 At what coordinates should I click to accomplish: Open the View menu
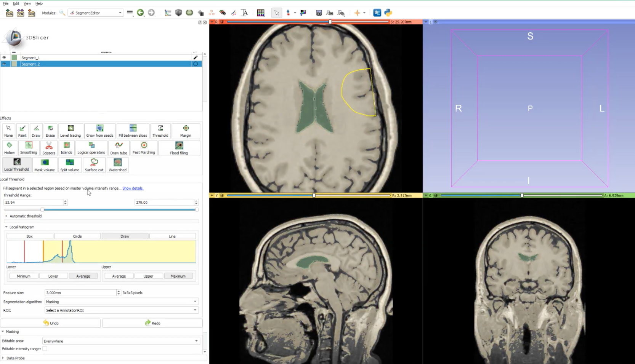point(27,3)
